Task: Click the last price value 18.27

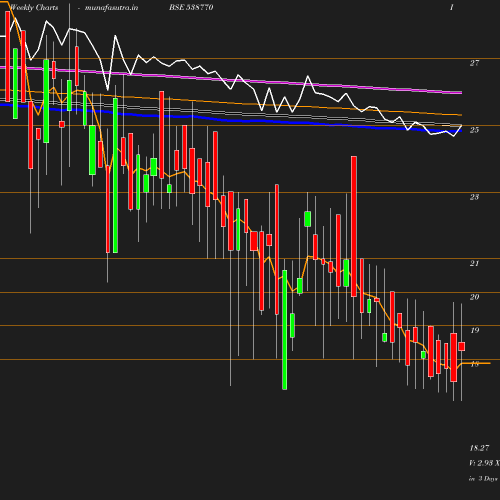Action: point(479,448)
